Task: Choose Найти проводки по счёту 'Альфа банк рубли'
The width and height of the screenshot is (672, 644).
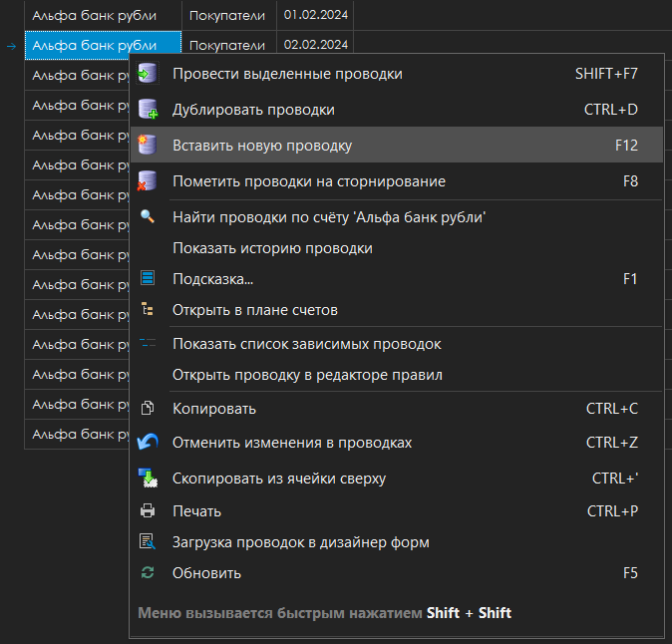Action: click(397, 217)
